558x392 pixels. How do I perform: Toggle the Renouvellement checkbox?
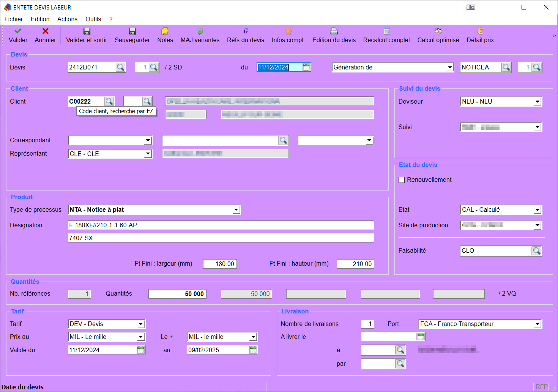(402, 180)
